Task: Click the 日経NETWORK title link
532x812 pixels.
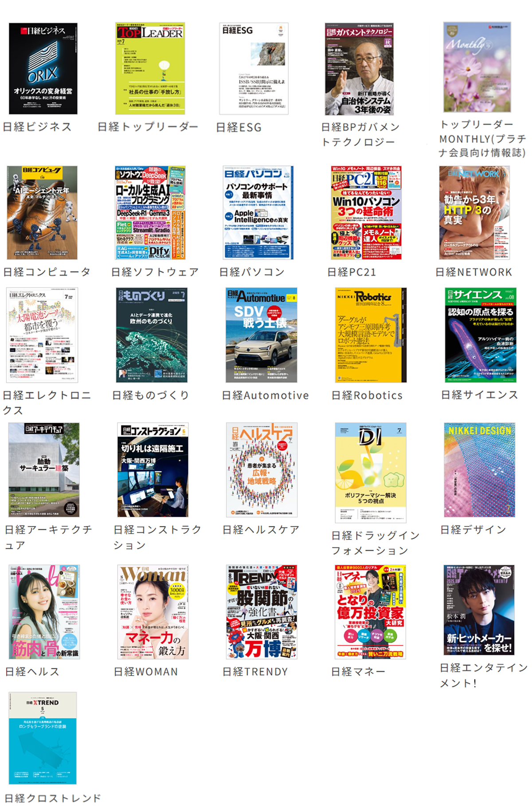Action: [x=473, y=272]
